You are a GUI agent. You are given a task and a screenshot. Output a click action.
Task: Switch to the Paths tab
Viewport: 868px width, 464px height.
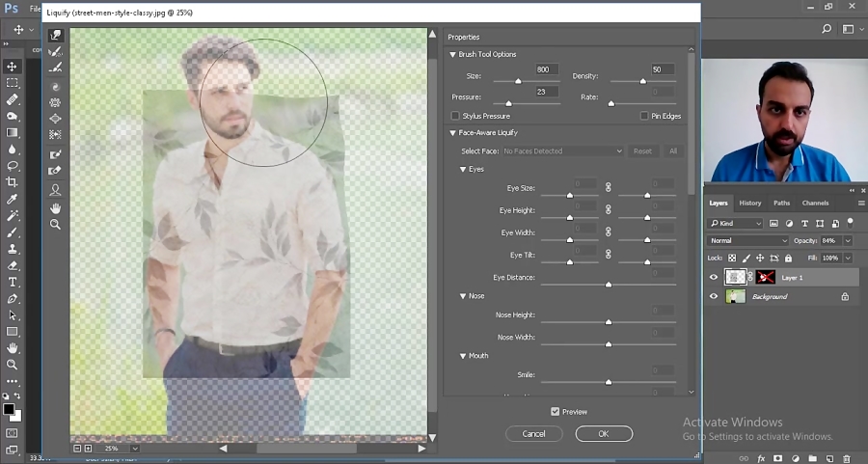click(781, 204)
